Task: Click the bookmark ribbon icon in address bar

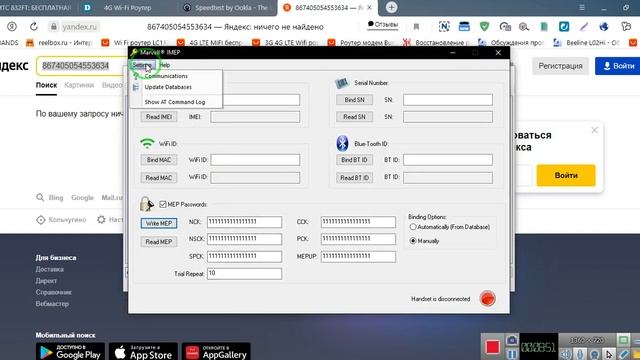Action: click(416, 27)
